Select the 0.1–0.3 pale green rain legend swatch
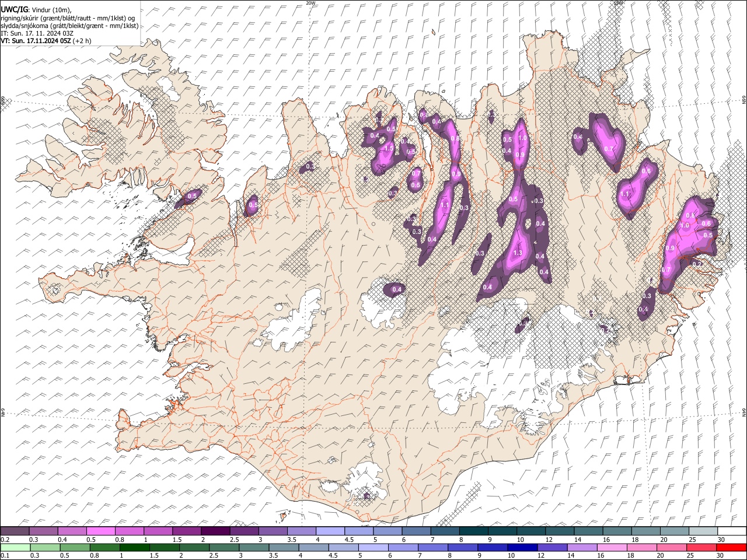Image resolution: width=747 pixels, height=560 pixels. click(15, 547)
